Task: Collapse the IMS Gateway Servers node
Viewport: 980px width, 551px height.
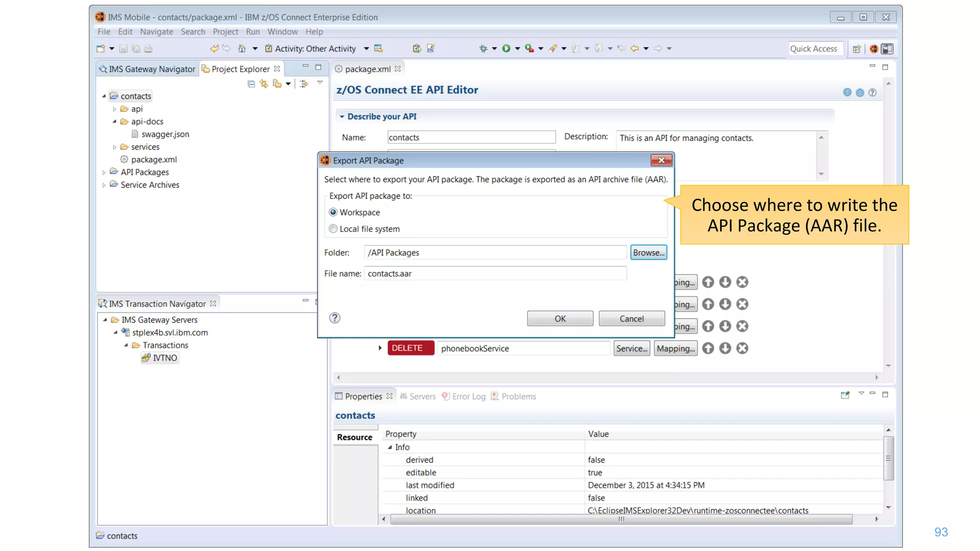Action: (105, 320)
